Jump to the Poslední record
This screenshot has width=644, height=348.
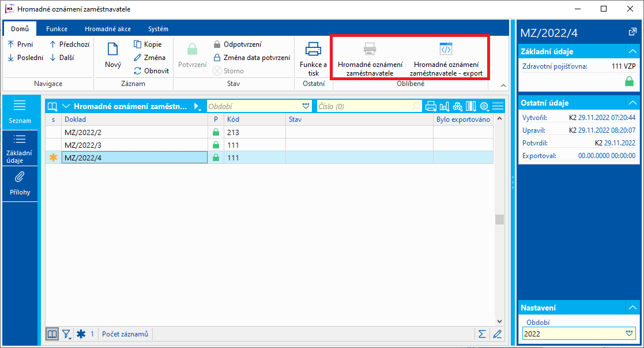pyautogui.click(x=25, y=58)
